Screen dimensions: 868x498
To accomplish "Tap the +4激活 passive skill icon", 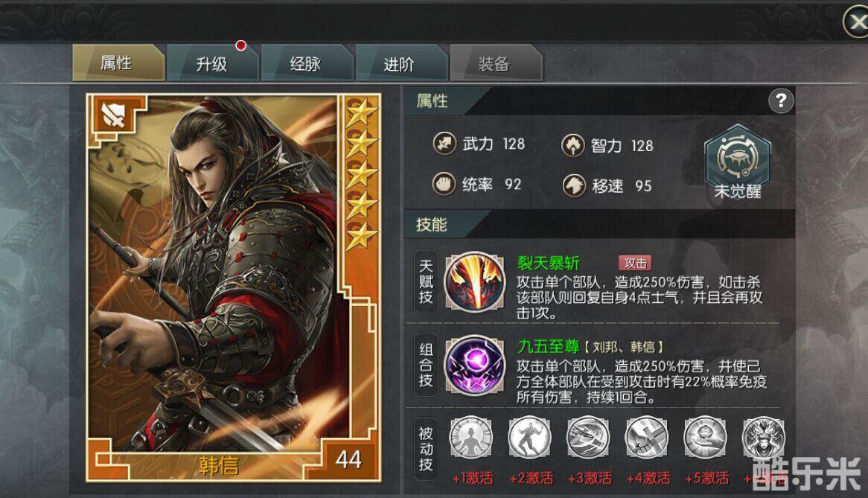I will coord(647,438).
